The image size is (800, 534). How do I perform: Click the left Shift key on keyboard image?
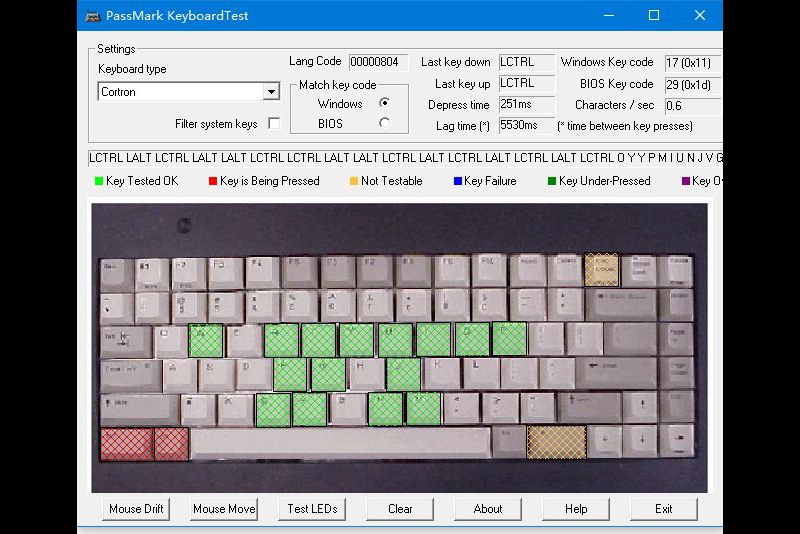[139, 409]
